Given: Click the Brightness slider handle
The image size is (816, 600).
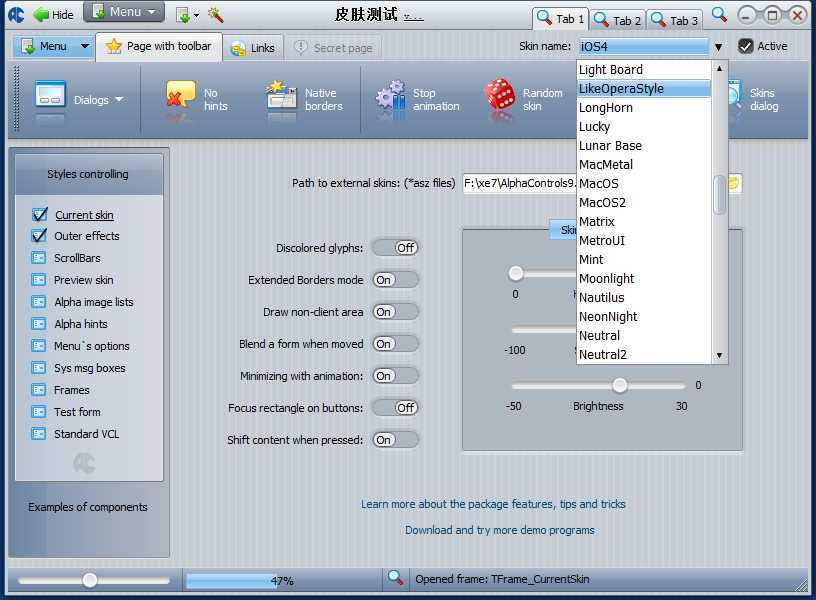Looking at the screenshot, I should click(620, 386).
